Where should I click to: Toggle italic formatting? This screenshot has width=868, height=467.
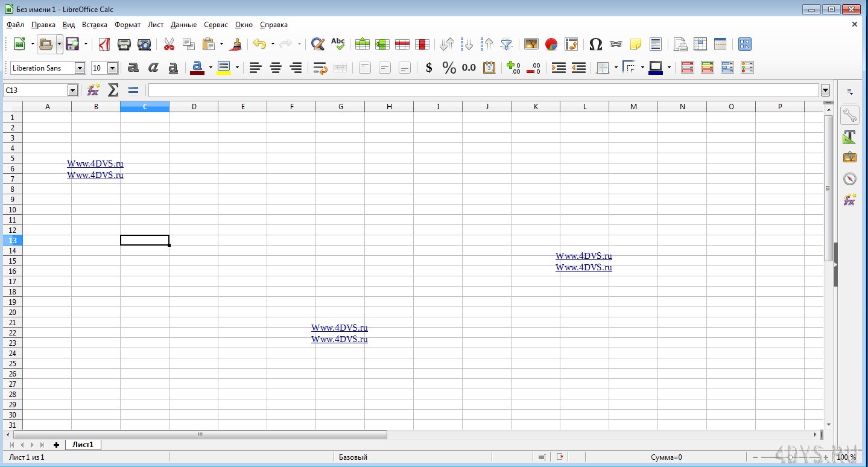coord(153,68)
